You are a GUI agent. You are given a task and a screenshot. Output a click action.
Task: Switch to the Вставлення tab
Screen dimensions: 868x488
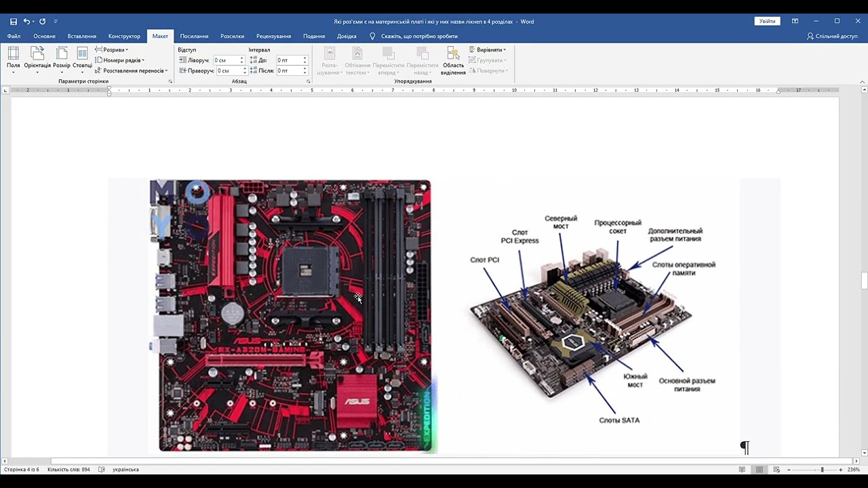(x=82, y=36)
